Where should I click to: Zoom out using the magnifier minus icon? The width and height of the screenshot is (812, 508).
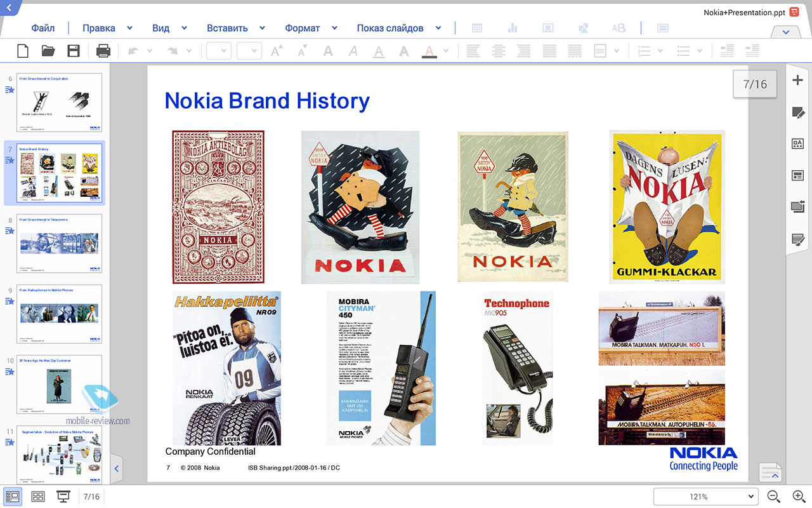point(773,497)
